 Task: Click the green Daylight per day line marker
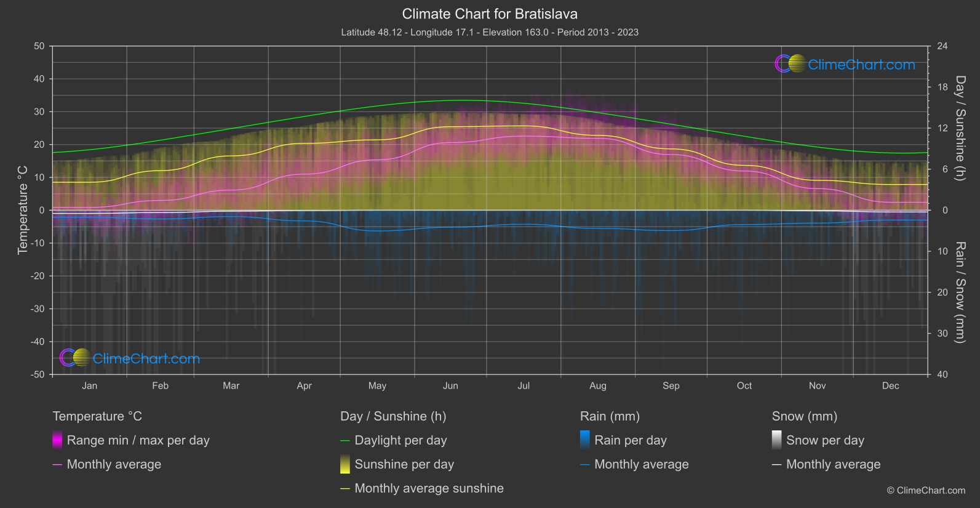click(x=345, y=440)
